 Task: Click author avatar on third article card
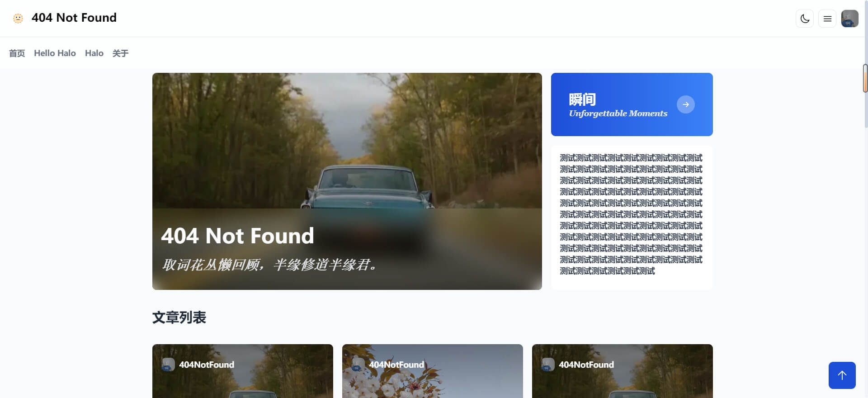coord(548,365)
